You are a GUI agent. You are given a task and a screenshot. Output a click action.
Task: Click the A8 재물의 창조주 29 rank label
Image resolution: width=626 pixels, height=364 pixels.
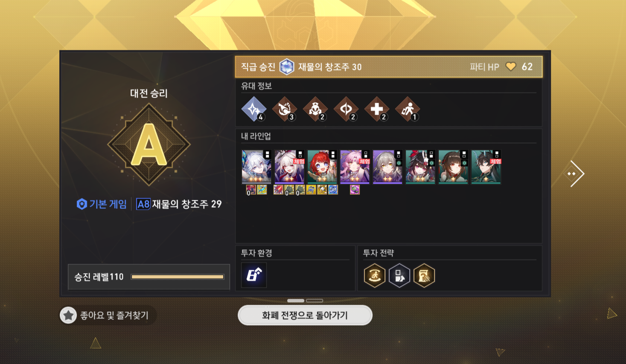[x=179, y=204]
